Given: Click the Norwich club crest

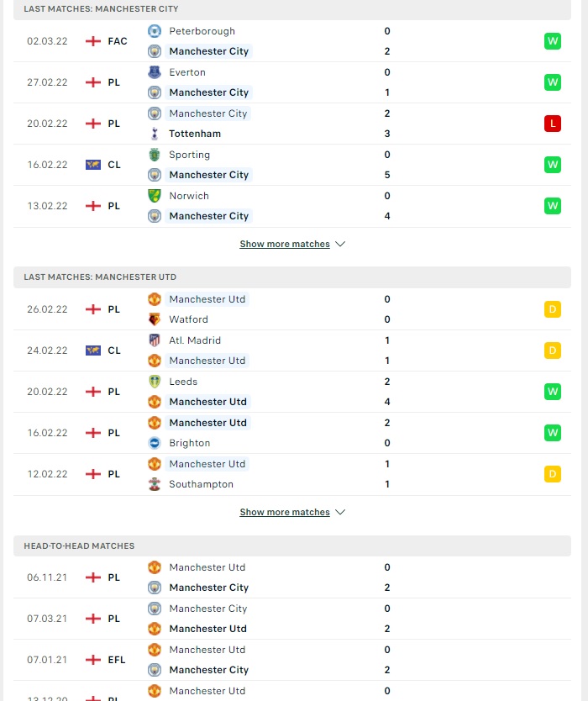Looking at the screenshot, I should tap(155, 195).
